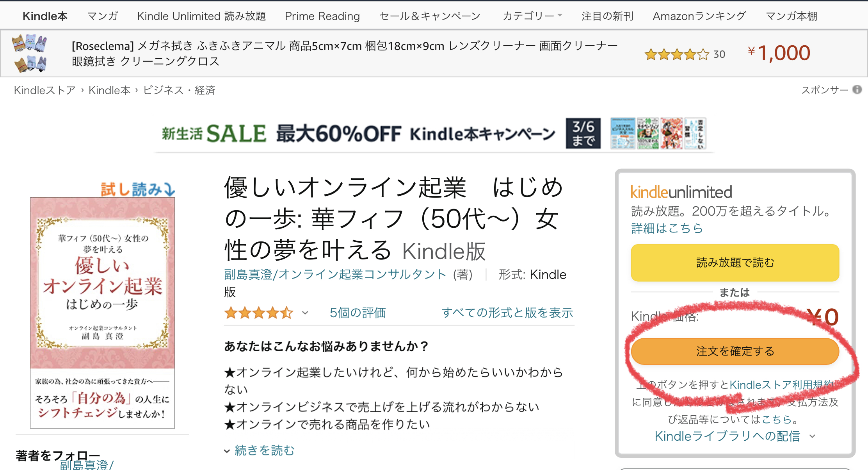Open the Prime Reading tab
Image resolution: width=868 pixels, height=470 pixels.
(x=322, y=16)
